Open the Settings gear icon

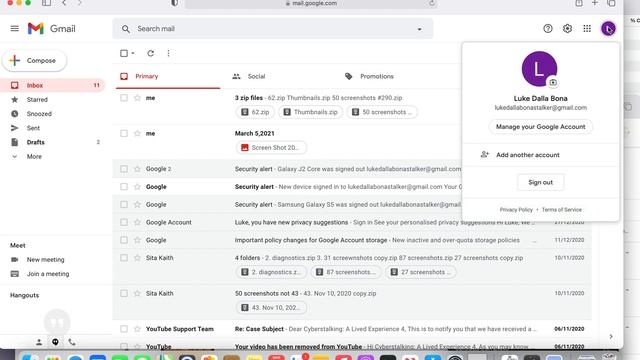pyautogui.click(x=567, y=29)
